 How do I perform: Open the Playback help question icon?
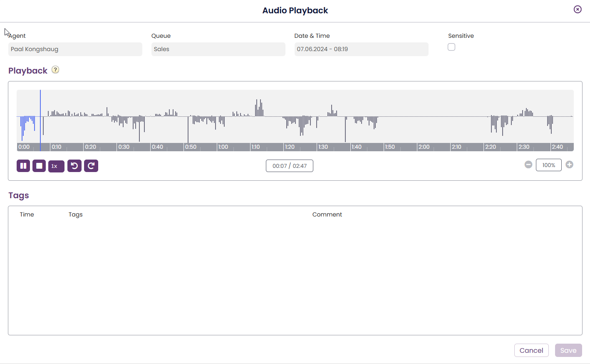55,70
